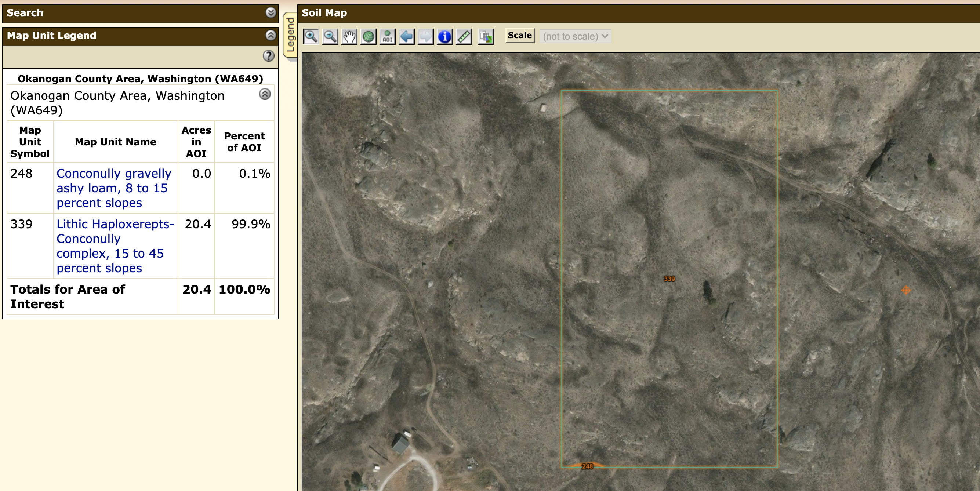Select the Zoom Out magnifier tool
This screenshot has height=491, width=980.
click(330, 36)
